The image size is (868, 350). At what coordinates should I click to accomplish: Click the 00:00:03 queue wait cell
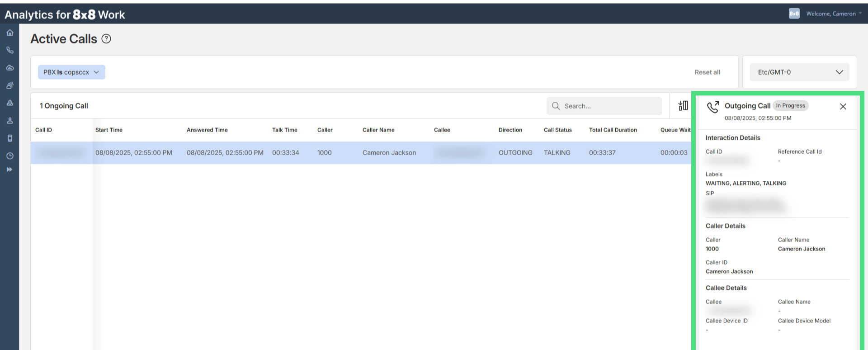pyautogui.click(x=674, y=153)
